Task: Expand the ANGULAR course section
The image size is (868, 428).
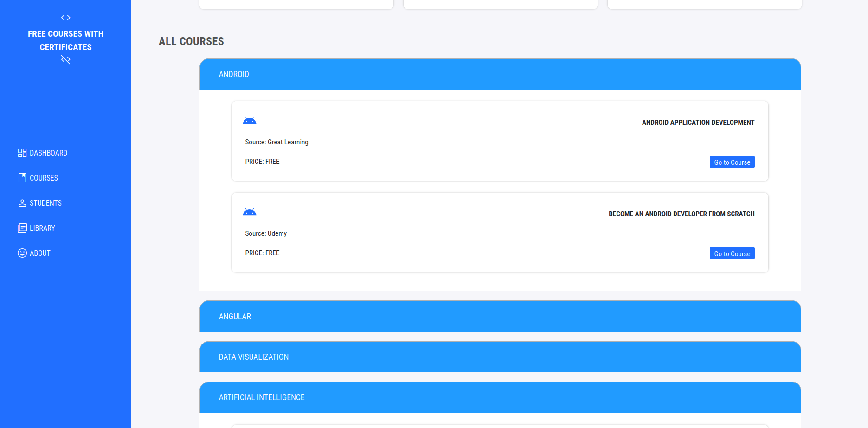Action: [500, 316]
